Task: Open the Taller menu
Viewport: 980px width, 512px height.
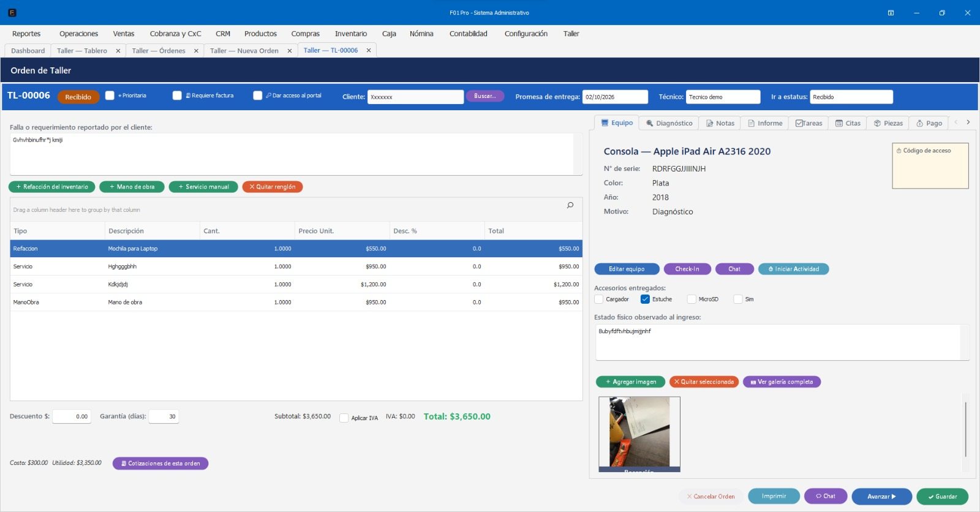Action: (x=571, y=34)
